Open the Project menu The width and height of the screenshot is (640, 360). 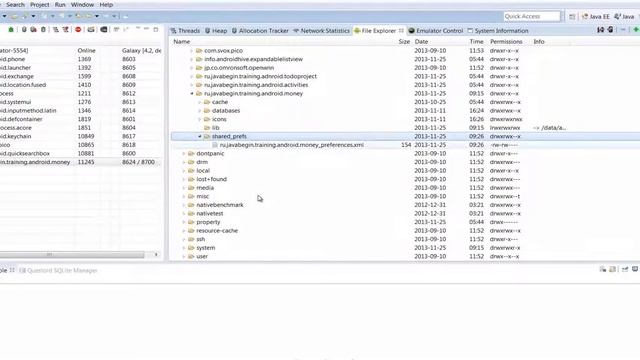[40, 5]
